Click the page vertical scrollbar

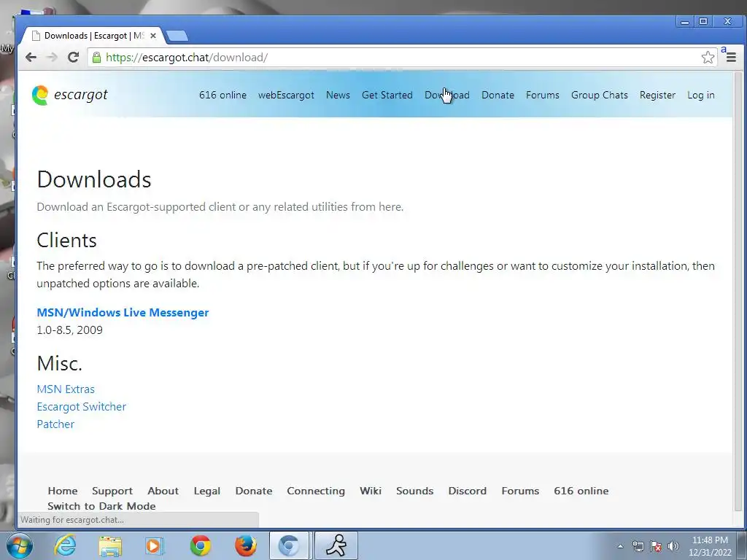point(738,290)
